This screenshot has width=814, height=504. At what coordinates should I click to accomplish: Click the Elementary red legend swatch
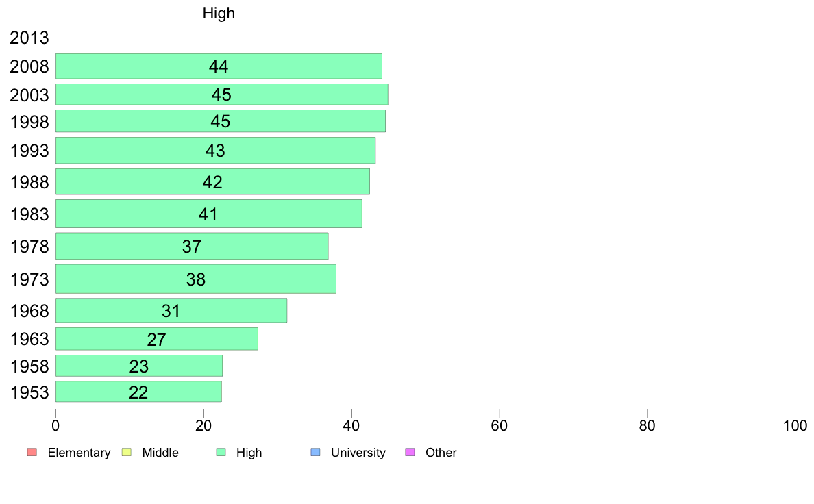click(32, 452)
